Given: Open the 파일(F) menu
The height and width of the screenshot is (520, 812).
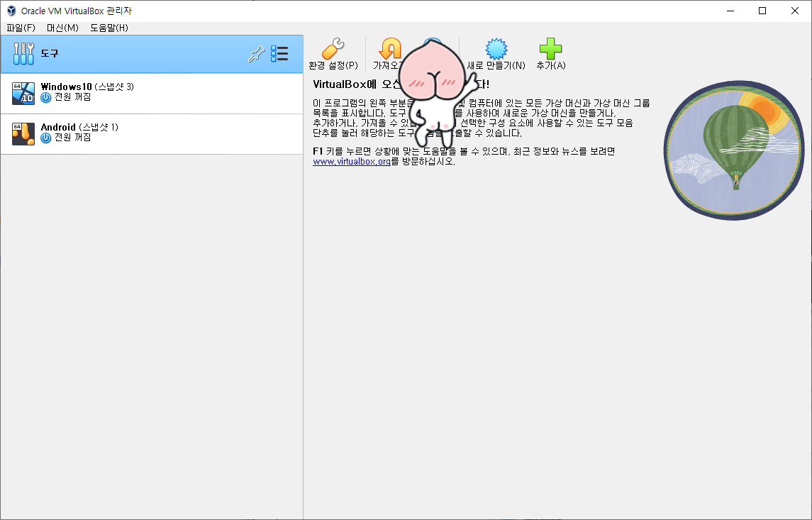Looking at the screenshot, I should 21,28.
